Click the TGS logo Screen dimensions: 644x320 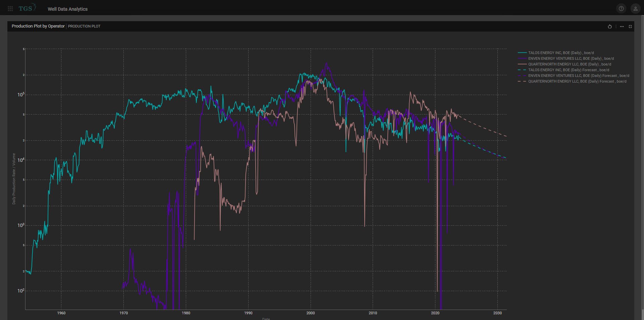point(27,8)
